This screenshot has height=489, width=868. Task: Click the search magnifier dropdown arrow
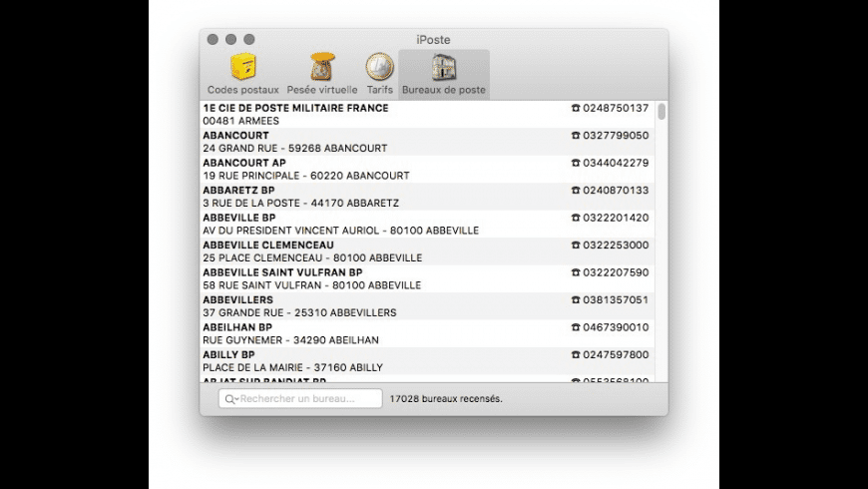coord(231,399)
